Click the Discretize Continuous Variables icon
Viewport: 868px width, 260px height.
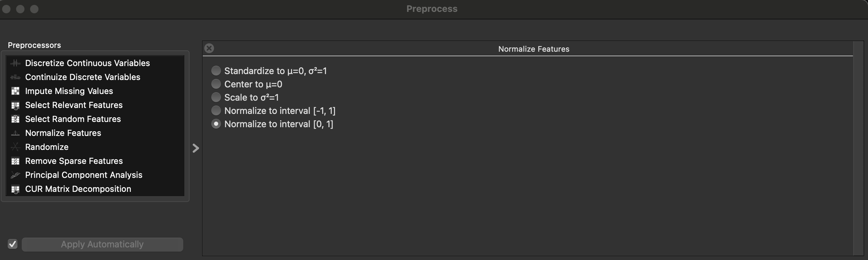[15, 63]
